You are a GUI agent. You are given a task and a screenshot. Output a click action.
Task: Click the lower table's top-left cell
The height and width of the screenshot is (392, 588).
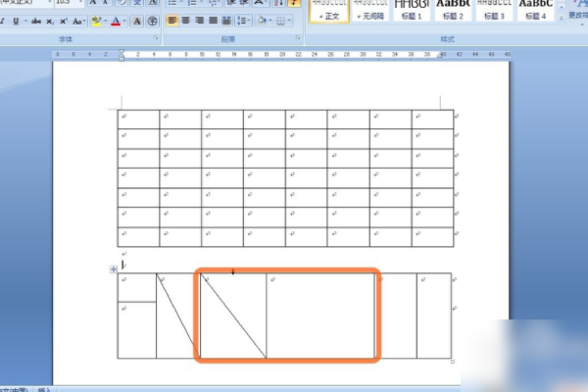pos(137,287)
